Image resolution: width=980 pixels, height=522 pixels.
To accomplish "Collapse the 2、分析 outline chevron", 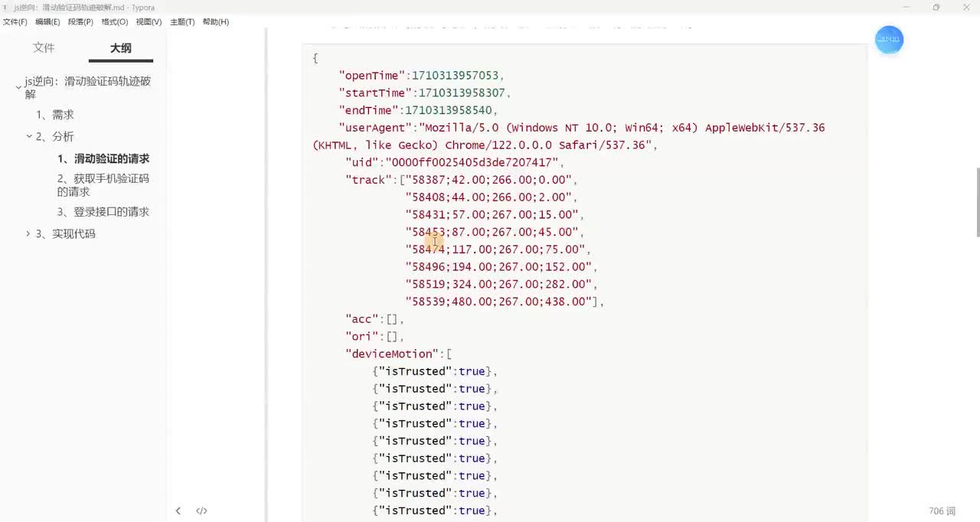I will click(x=29, y=137).
